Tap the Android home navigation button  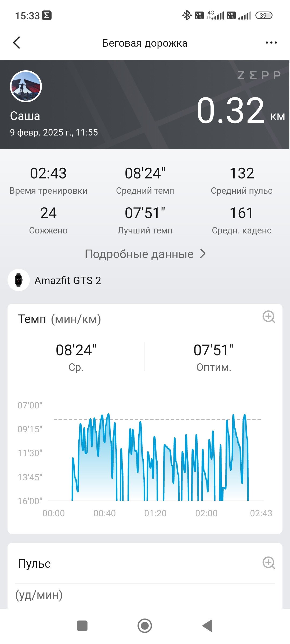(x=145, y=626)
